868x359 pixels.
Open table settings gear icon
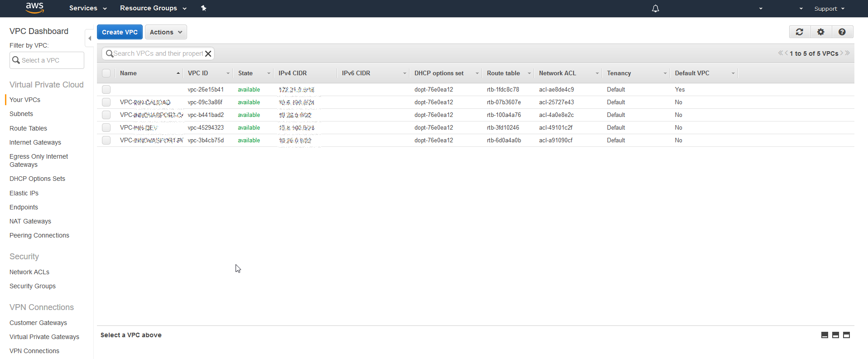[x=820, y=32]
